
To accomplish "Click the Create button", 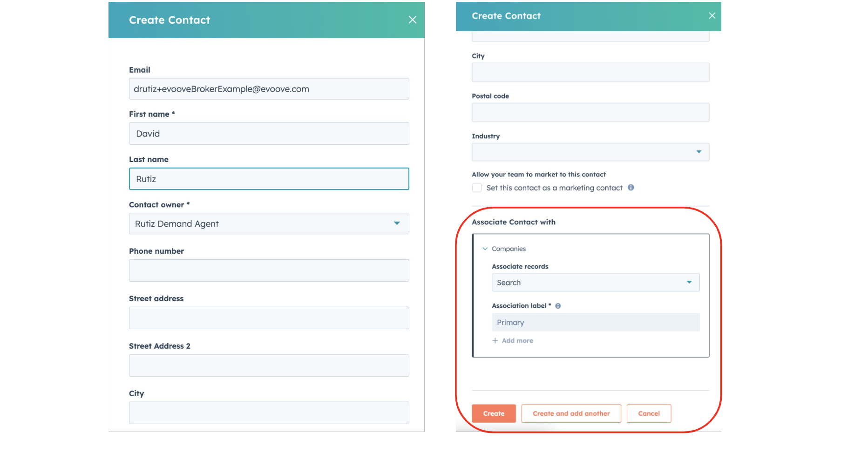I will 494,413.
